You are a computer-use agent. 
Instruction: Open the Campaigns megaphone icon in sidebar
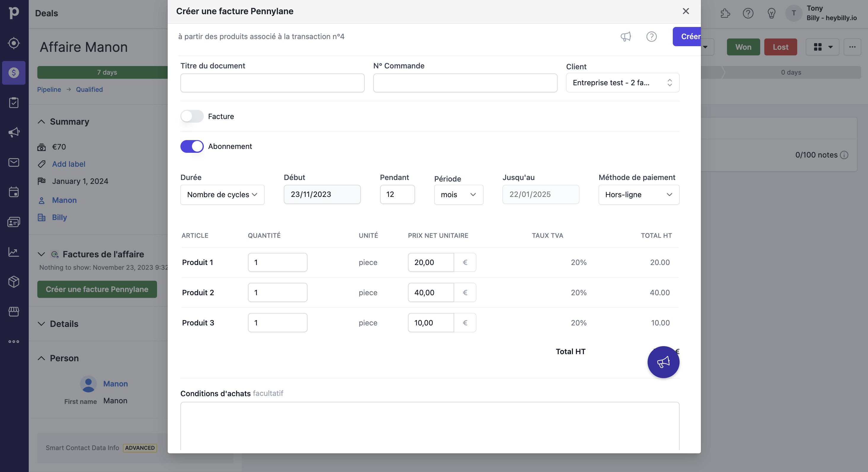point(14,132)
